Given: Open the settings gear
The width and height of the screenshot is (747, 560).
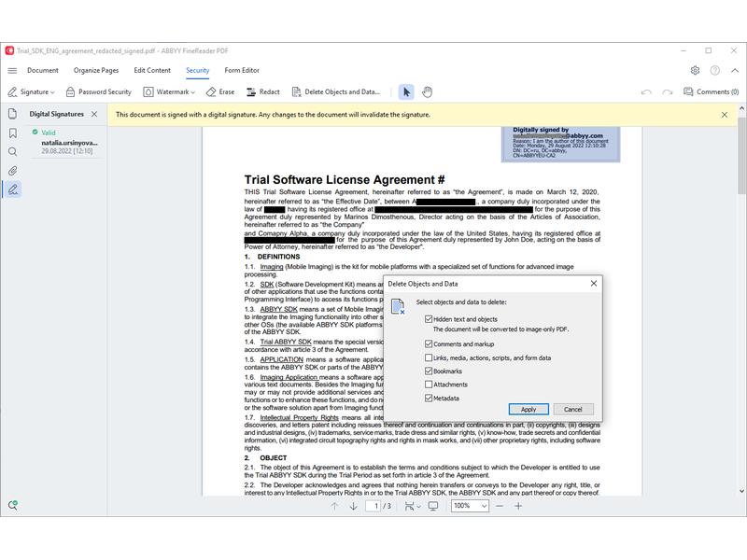Looking at the screenshot, I should [x=695, y=71].
